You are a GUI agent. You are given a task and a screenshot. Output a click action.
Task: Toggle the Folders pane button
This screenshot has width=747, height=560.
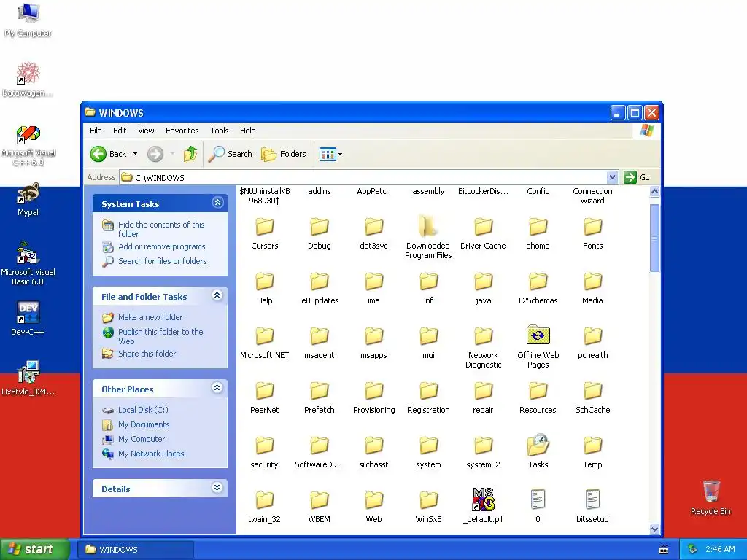point(284,154)
